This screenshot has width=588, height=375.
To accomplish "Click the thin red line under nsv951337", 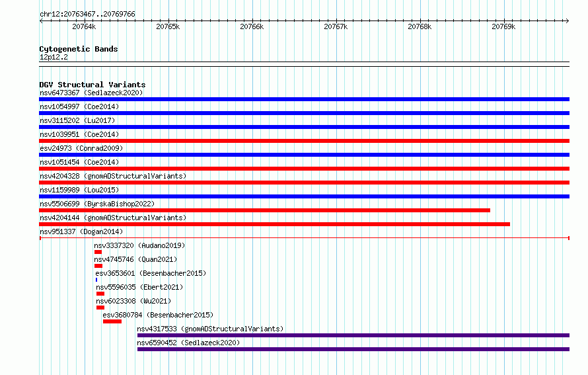I will (305, 238).
